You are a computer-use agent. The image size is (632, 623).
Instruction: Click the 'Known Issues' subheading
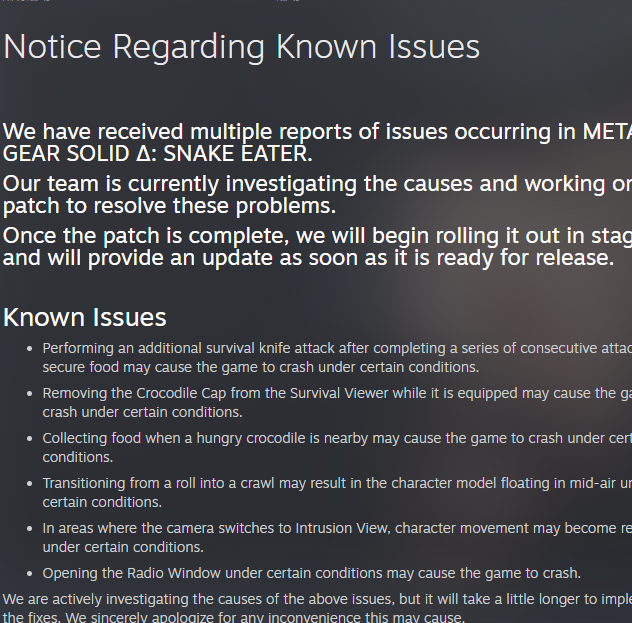(x=85, y=317)
